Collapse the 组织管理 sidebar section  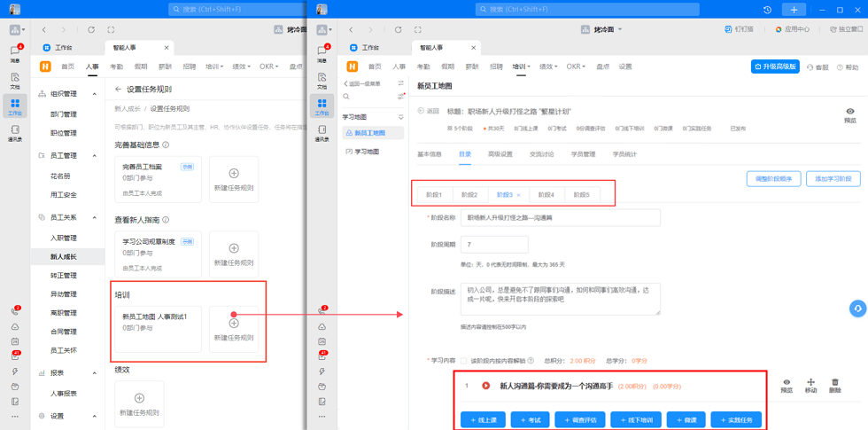[x=95, y=94]
